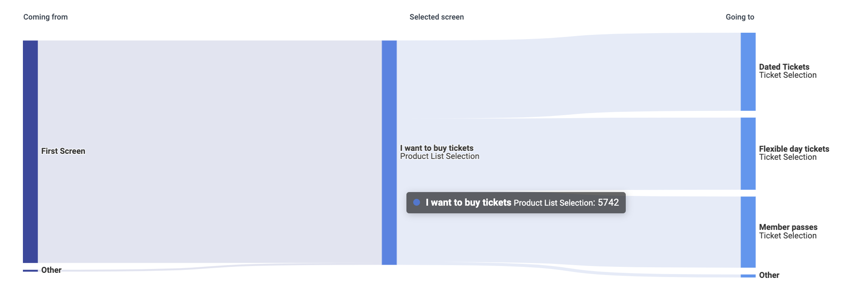Image resolution: width=868 pixels, height=300 pixels.
Task: Click the Going to column heading
Action: coord(739,17)
